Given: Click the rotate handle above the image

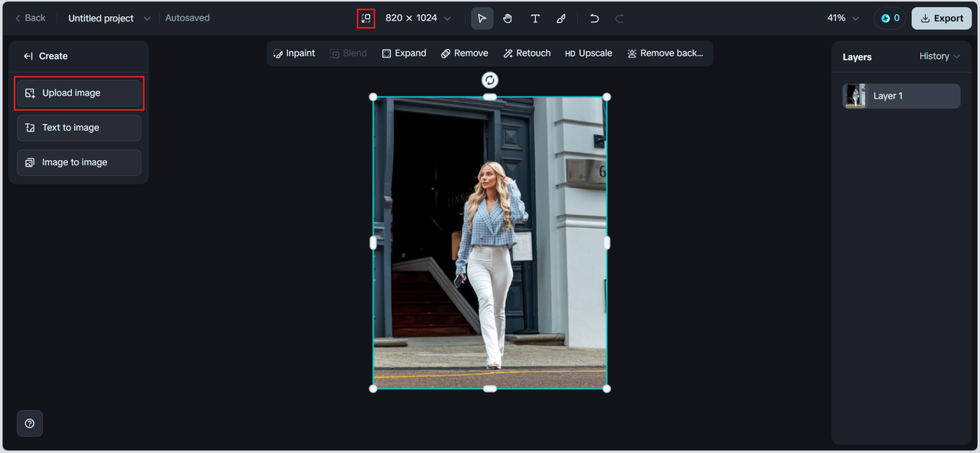Looking at the screenshot, I should tap(490, 80).
